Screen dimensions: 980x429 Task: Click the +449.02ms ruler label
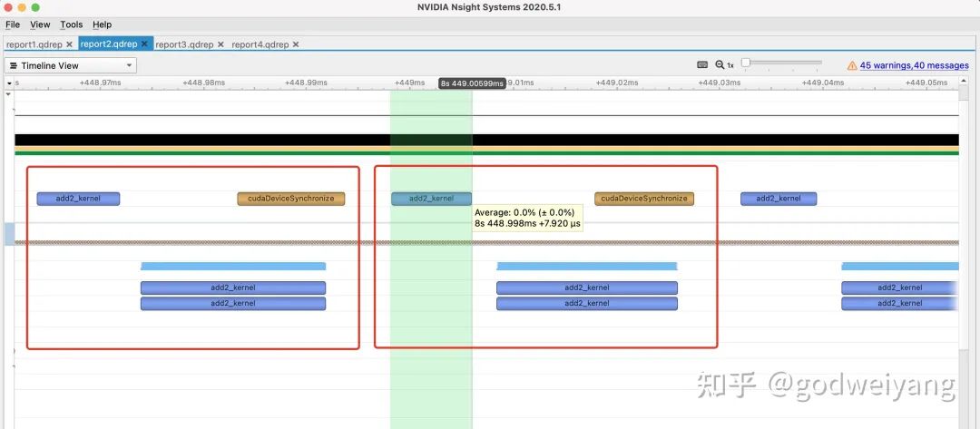tap(617, 83)
